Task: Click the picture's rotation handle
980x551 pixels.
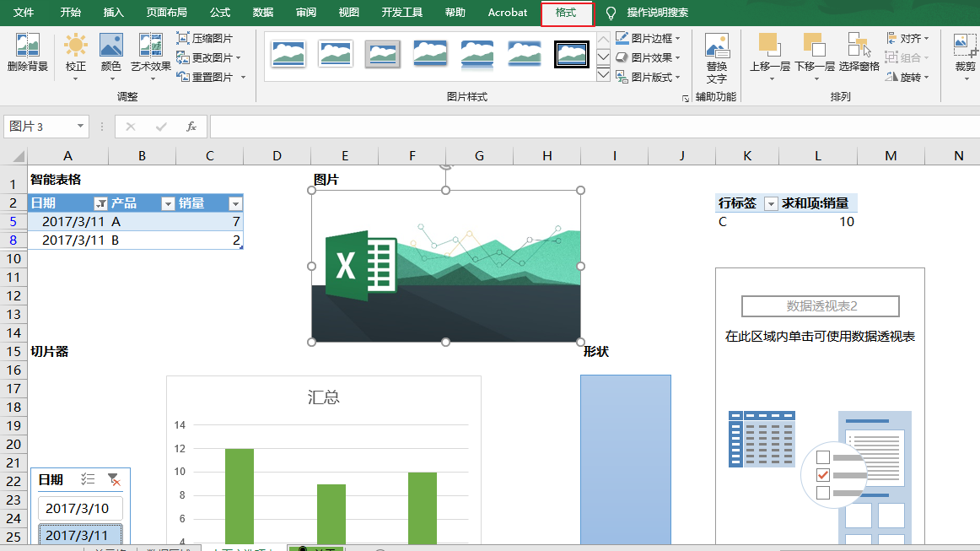Action: pos(445,166)
